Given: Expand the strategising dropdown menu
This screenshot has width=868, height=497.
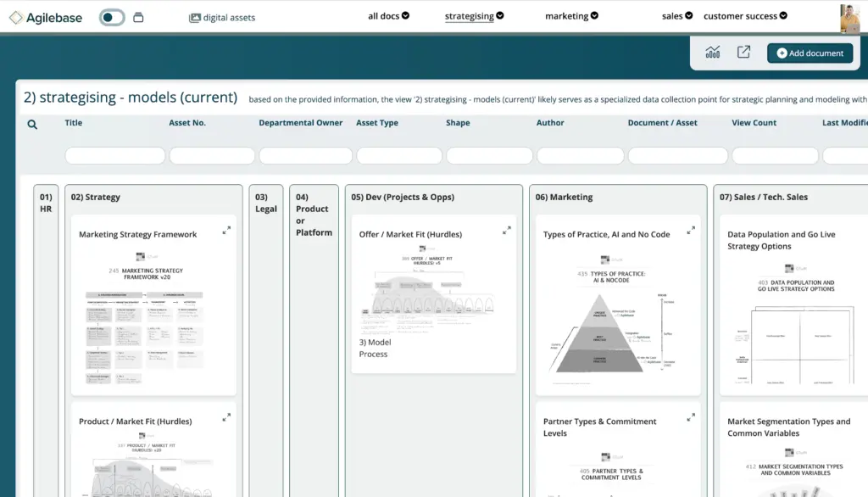Looking at the screenshot, I should (x=474, y=16).
